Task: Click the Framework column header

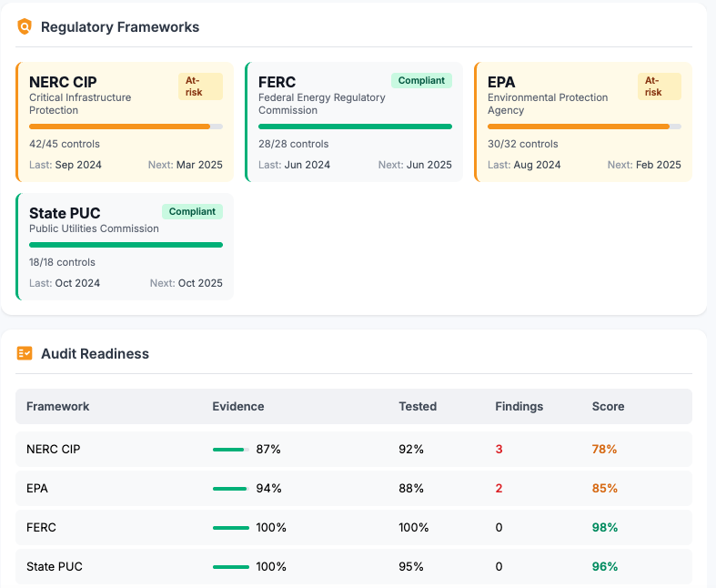Action: [x=58, y=406]
